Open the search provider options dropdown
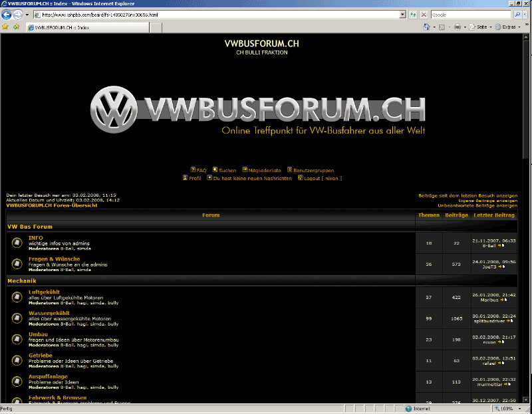 pyautogui.click(x=525, y=15)
